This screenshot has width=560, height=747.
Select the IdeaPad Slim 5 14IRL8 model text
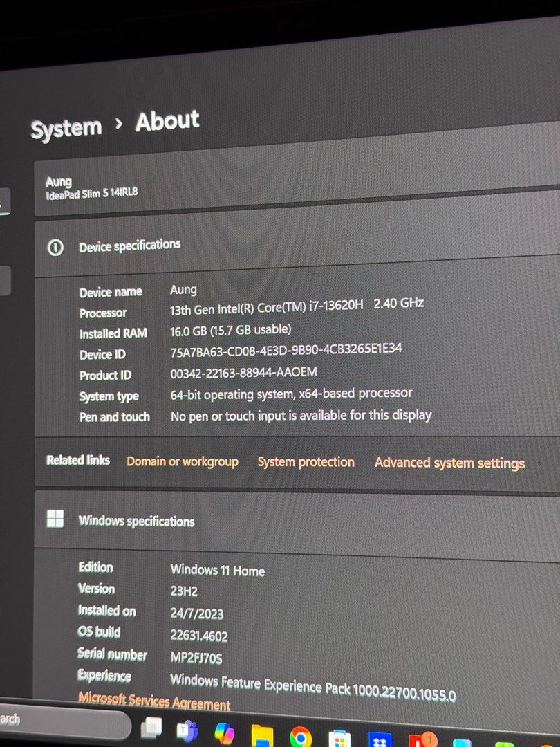[92, 194]
